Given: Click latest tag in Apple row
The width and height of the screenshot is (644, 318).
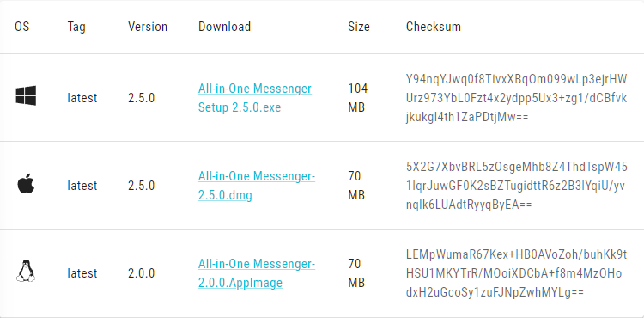Looking at the screenshot, I should click(x=82, y=186).
